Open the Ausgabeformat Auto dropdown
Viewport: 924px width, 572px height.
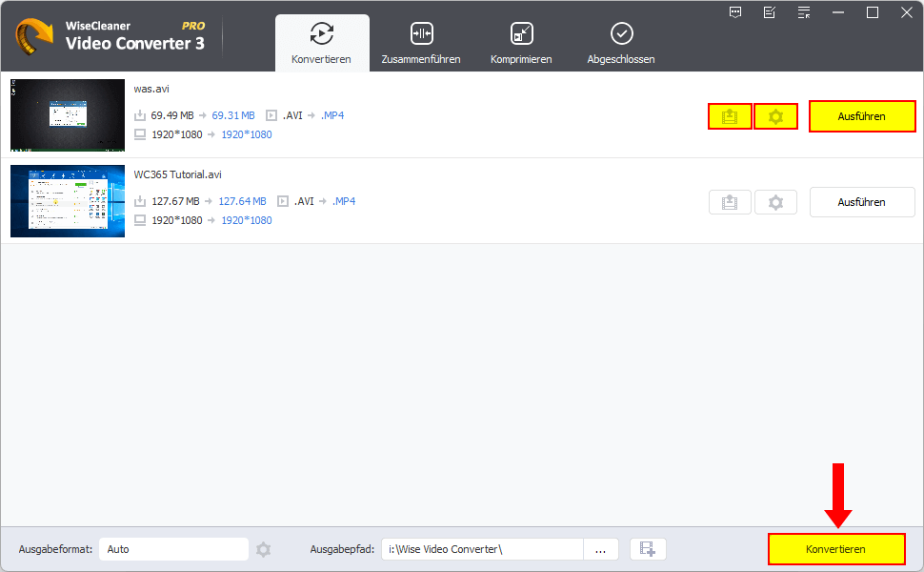pos(173,549)
